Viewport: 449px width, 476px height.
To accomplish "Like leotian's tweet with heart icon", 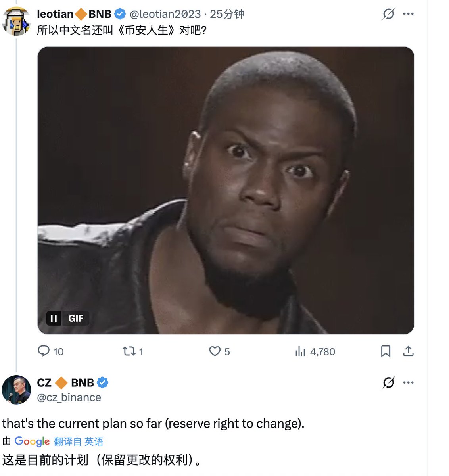I will pos(215,351).
